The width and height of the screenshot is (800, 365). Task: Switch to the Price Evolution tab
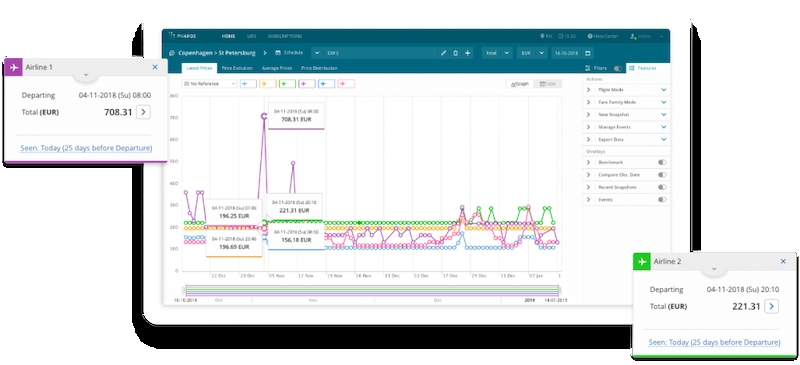click(237, 68)
